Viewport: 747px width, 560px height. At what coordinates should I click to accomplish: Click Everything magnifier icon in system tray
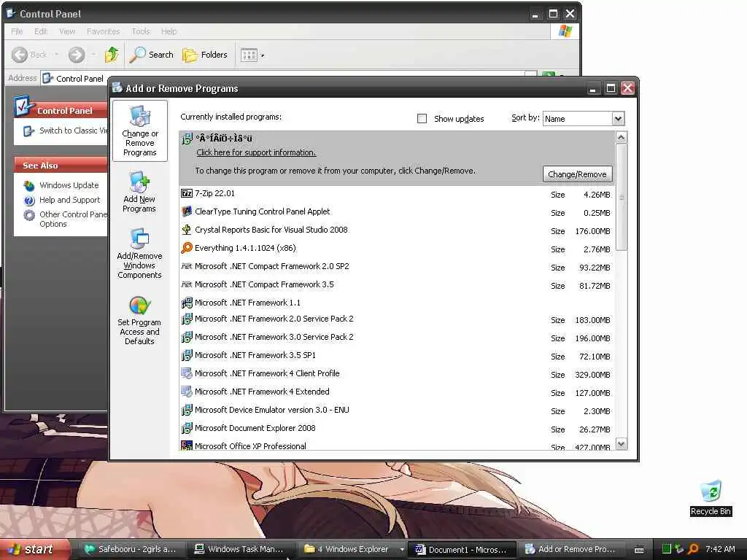pyautogui.click(x=694, y=549)
